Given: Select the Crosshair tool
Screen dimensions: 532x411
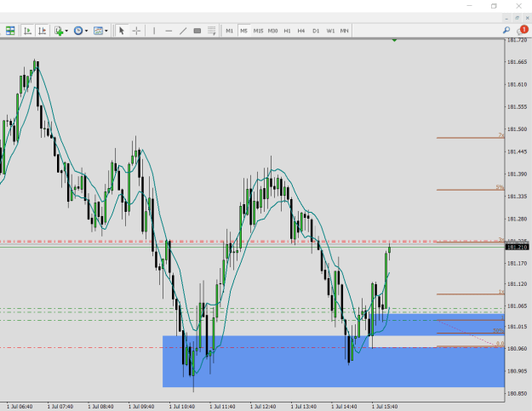Looking at the screenshot, I should click(x=136, y=31).
